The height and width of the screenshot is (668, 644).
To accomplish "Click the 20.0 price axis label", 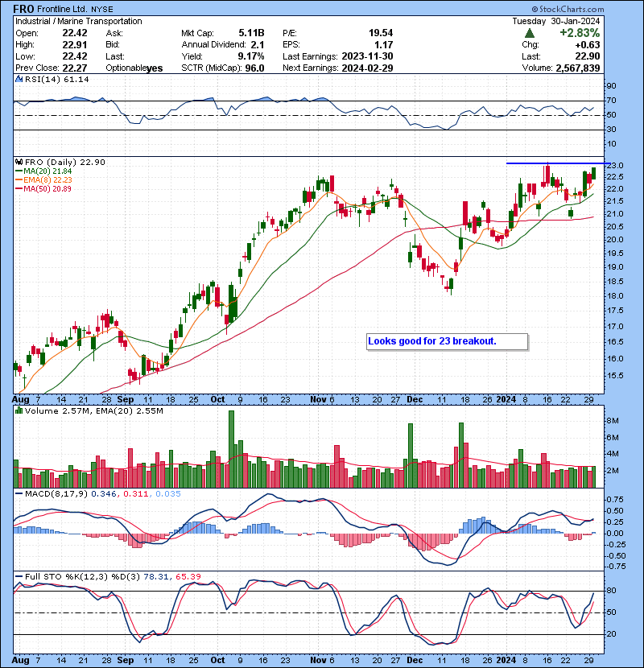I will pyautogui.click(x=616, y=239).
